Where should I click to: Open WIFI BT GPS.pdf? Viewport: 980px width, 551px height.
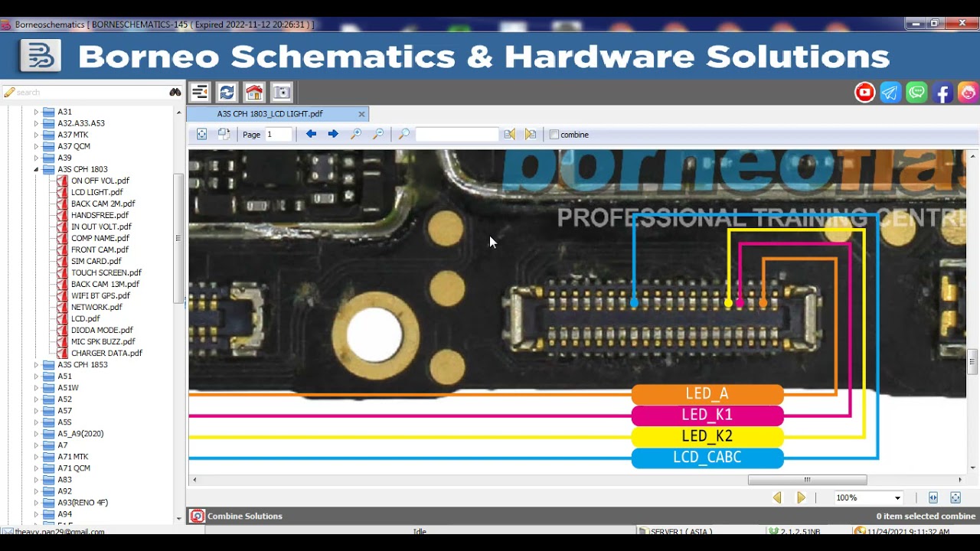[x=100, y=295]
